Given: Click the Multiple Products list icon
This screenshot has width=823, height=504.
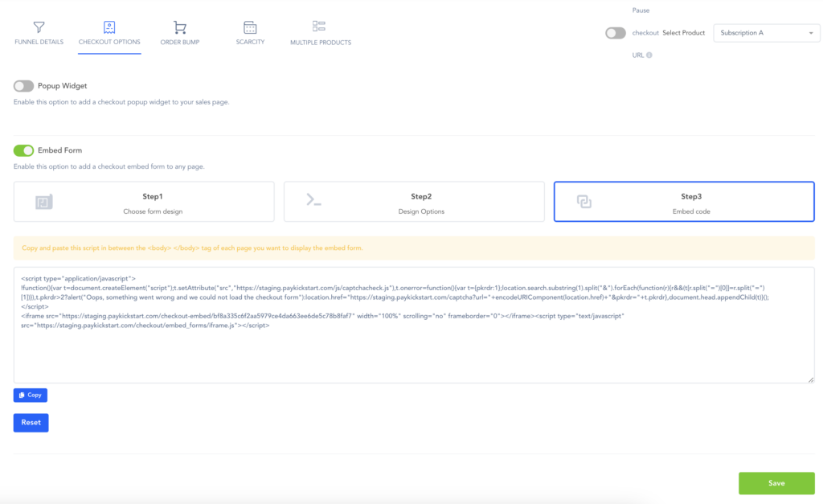Looking at the screenshot, I should [x=319, y=27].
